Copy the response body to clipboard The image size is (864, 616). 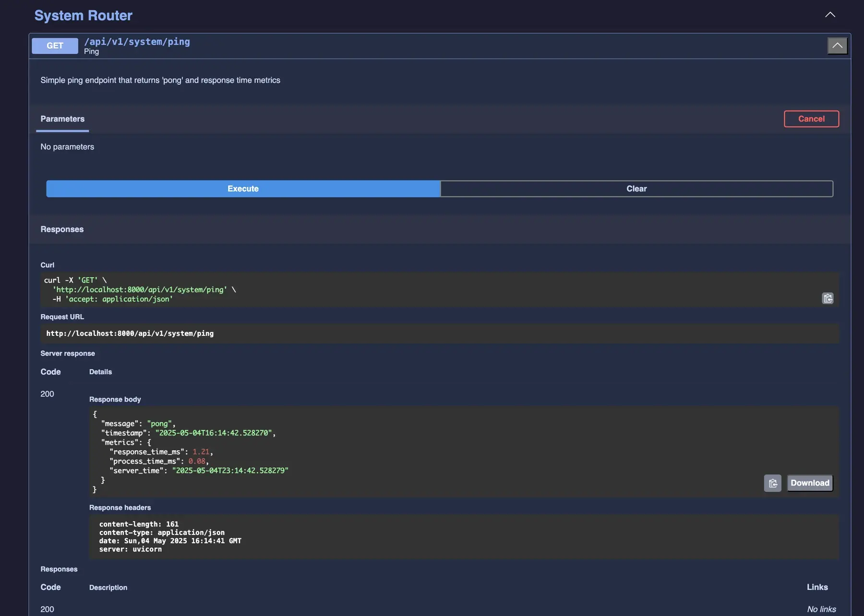[772, 483]
